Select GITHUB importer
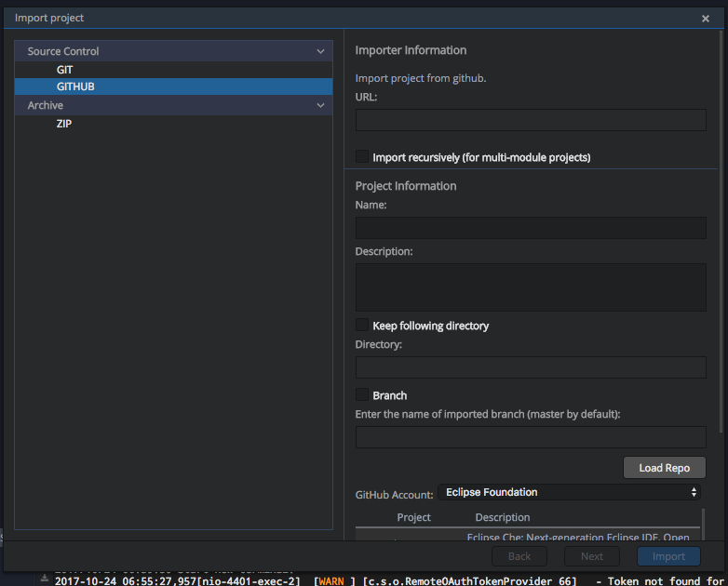 coord(173,87)
